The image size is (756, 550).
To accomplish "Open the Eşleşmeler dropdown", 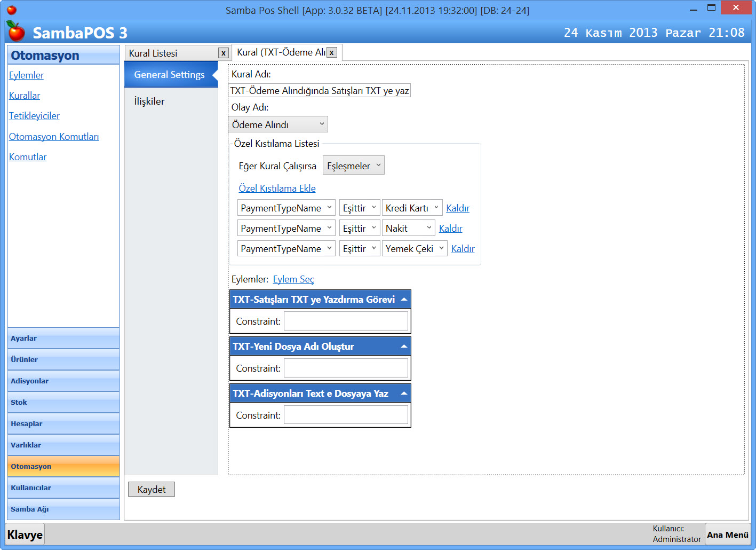I will click(353, 166).
